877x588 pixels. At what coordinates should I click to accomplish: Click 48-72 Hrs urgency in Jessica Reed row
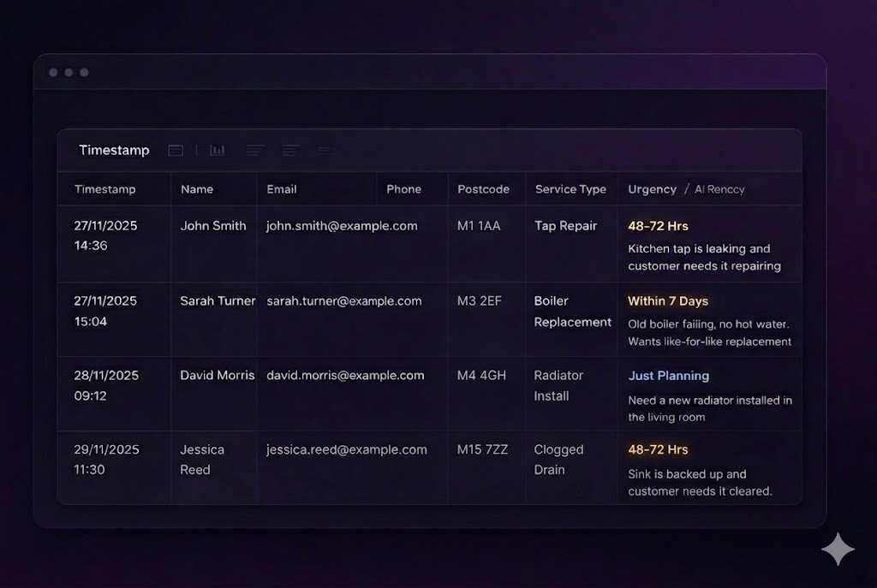tap(658, 449)
